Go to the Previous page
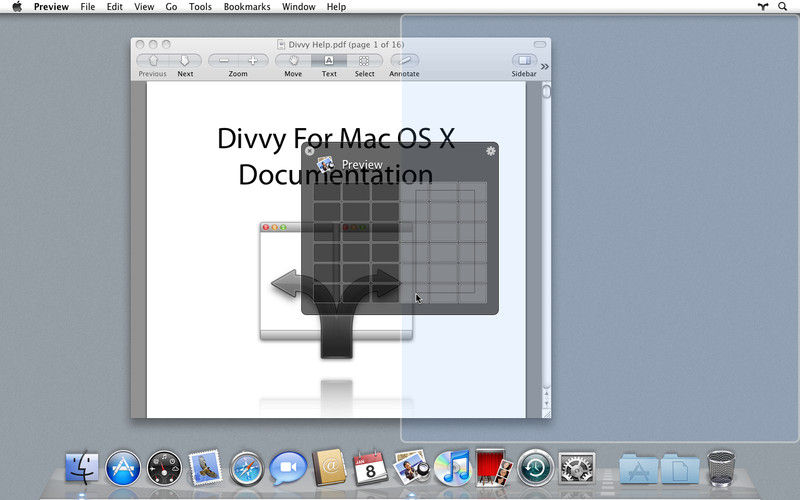The width and height of the screenshot is (800, 500). click(x=153, y=61)
